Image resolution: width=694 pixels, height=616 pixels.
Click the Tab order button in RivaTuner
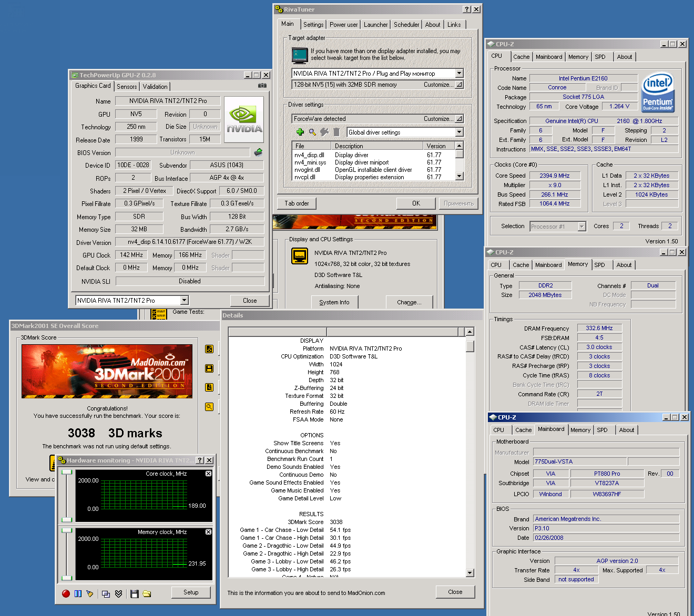[297, 203]
